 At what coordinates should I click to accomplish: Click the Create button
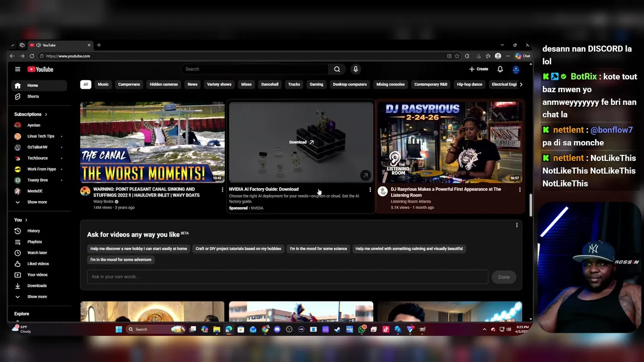tap(478, 69)
